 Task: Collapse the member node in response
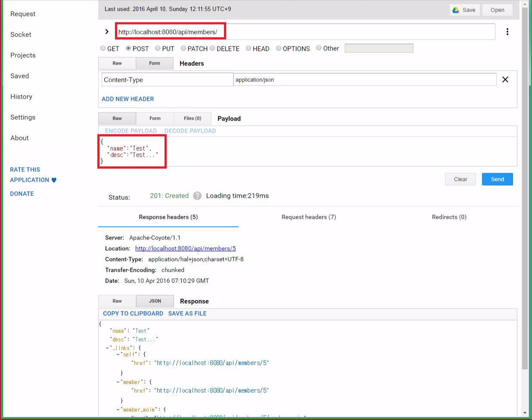point(118,382)
